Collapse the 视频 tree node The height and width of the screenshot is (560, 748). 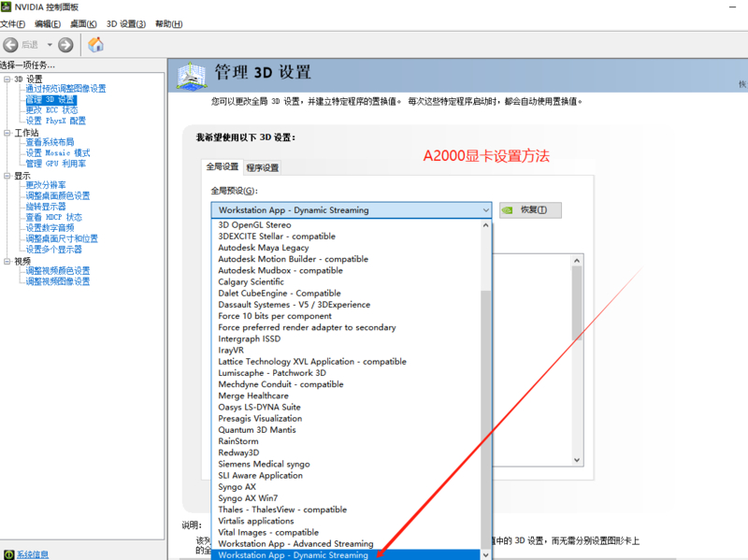7,262
